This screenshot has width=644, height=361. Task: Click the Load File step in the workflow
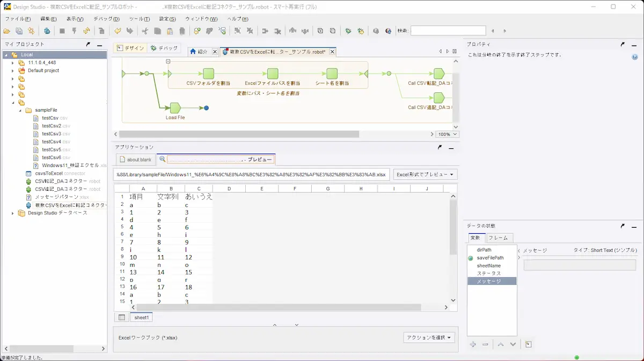click(175, 107)
